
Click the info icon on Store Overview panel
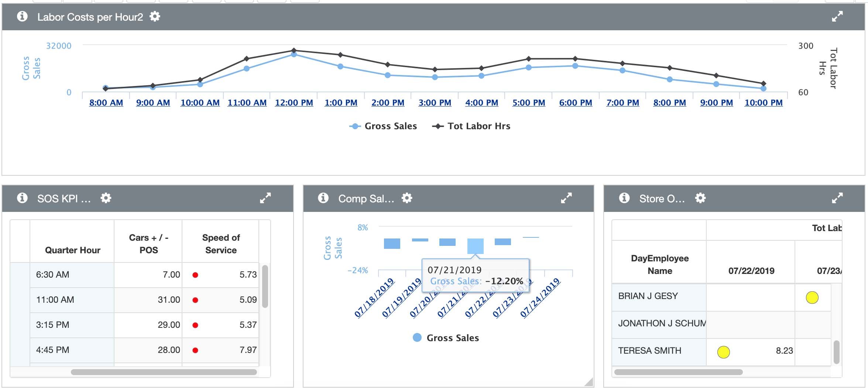(624, 198)
